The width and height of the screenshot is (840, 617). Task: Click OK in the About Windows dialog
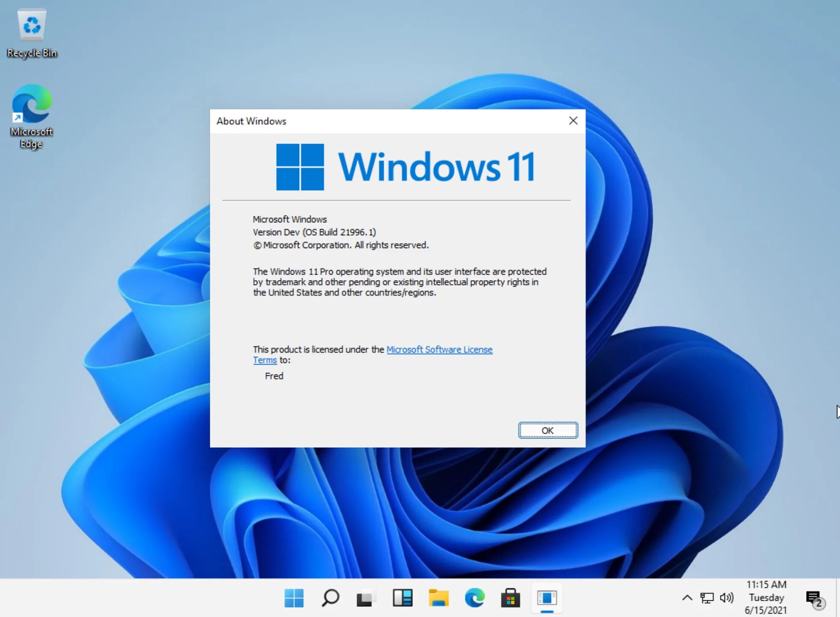pos(548,430)
